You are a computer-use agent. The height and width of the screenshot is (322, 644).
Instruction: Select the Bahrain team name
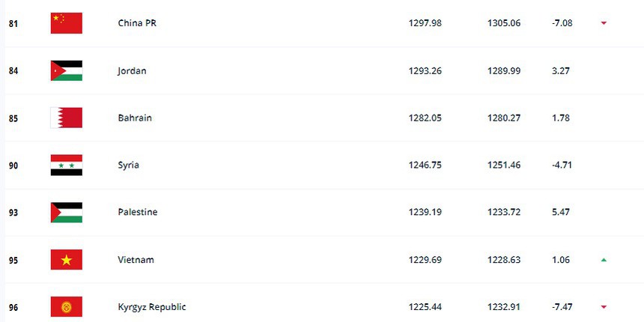click(134, 118)
